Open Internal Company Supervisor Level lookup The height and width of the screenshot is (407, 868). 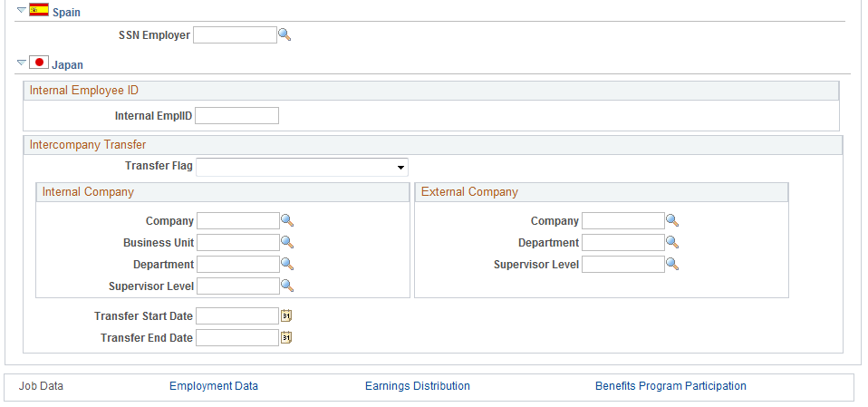coord(287,286)
